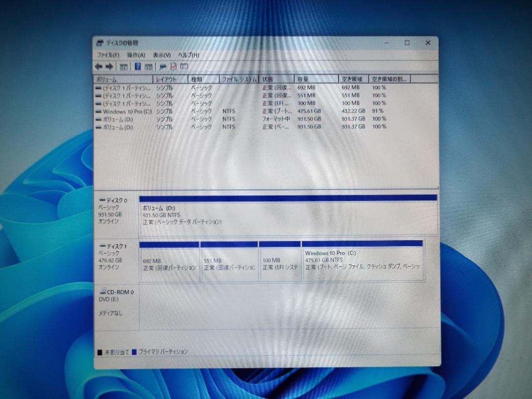The image size is (532, 399).
Task: Click the forward navigation arrow
Action: coord(109,66)
